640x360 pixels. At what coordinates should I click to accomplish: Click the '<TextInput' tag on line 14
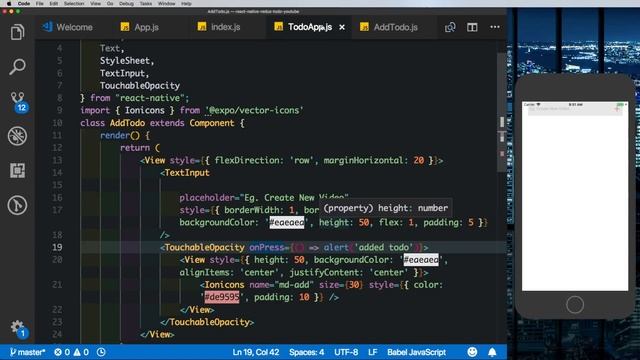pyautogui.click(x=185, y=173)
